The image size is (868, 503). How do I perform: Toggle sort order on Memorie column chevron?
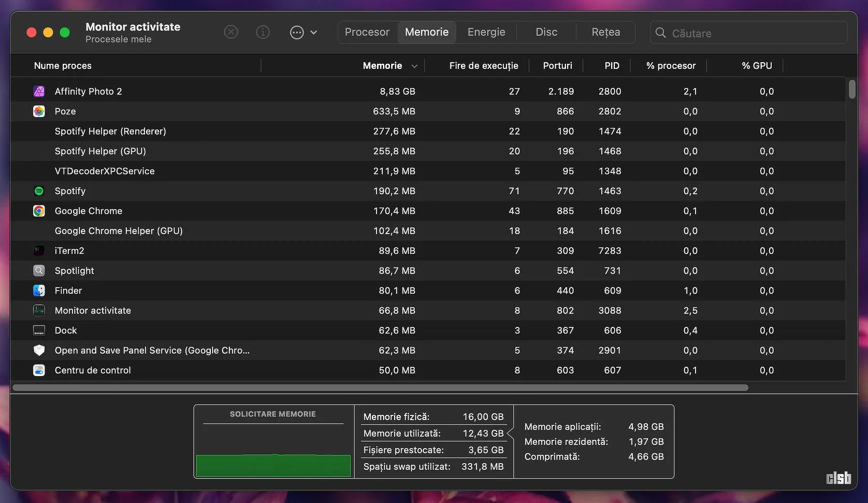(414, 66)
